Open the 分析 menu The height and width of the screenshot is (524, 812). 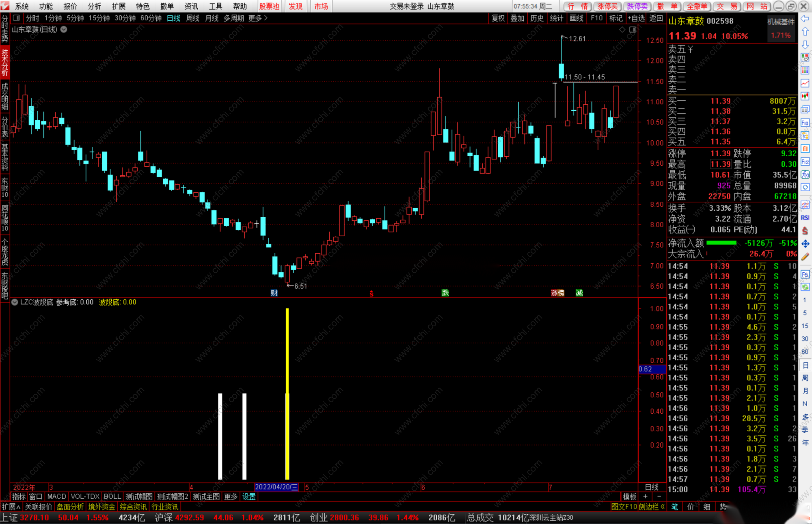pyautogui.click(x=94, y=6)
